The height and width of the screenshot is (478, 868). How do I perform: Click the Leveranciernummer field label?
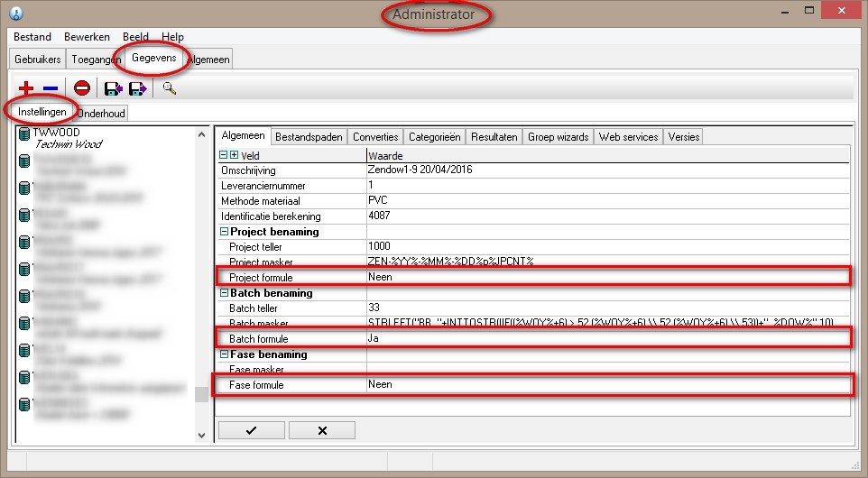coord(263,186)
